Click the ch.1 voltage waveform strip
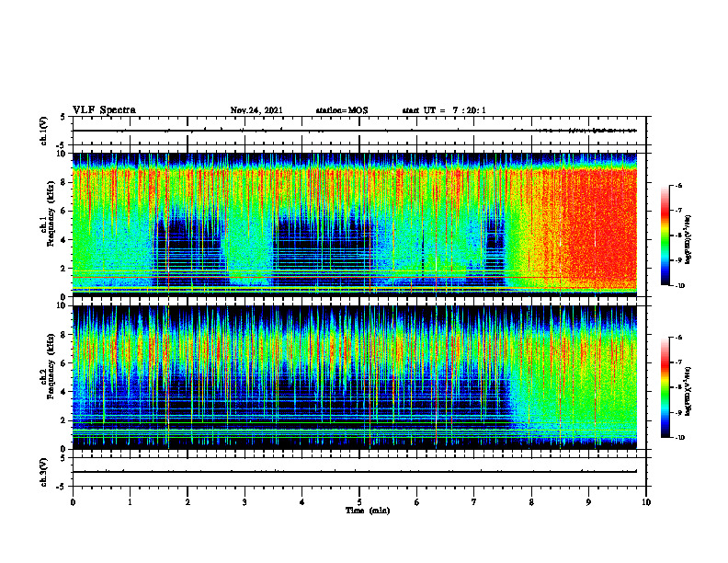The width and height of the screenshot is (728, 563). click(x=359, y=131)
